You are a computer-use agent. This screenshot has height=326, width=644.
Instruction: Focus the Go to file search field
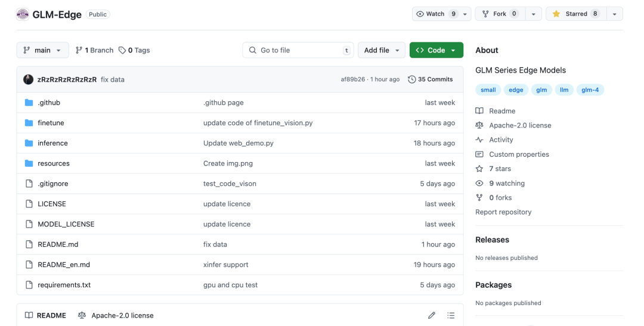[x=298, y=50]
